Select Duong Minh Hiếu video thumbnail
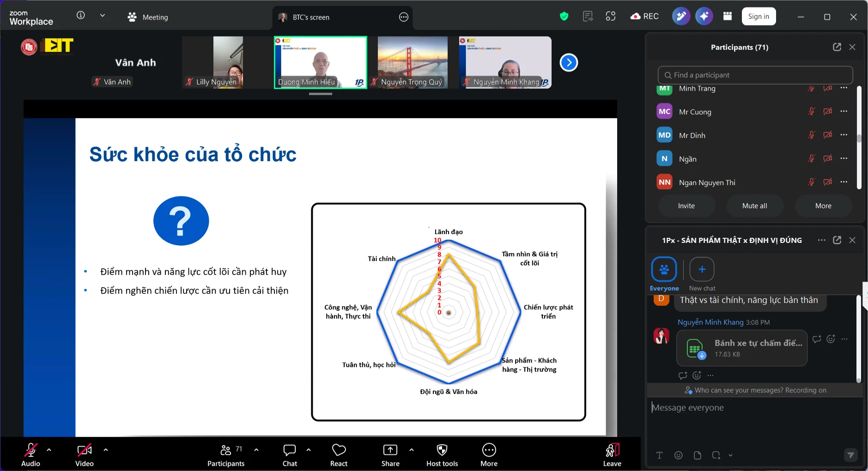Screen dimensions: 868x471 click(321, 62)
